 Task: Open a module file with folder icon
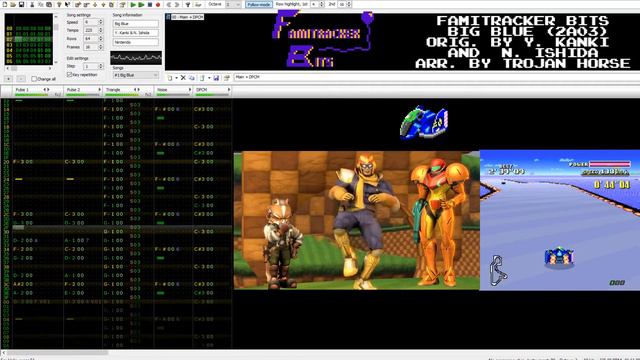click(x=13, y=4)
